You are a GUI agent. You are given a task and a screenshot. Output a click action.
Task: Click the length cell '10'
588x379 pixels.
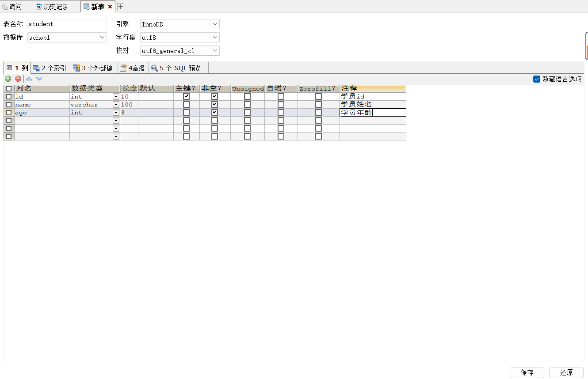[129, 96]
